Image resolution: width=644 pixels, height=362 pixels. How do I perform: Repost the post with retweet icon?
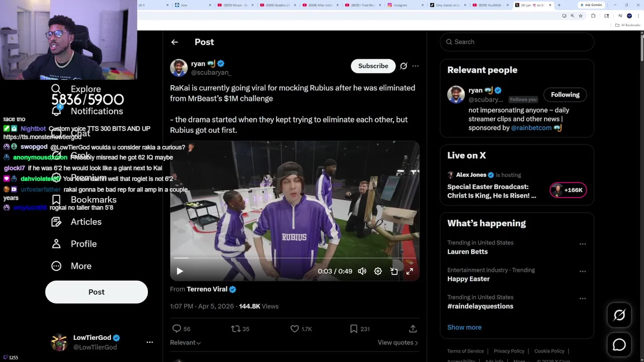point(235,329)
